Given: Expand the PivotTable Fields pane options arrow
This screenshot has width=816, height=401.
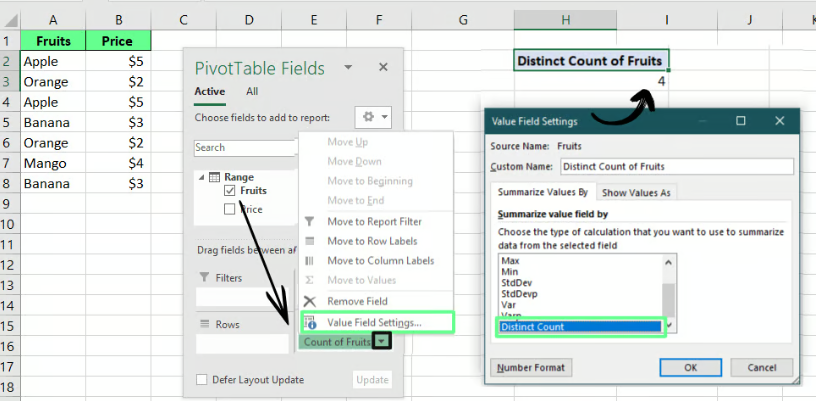Looking at the screenshot, I should 347,68.
